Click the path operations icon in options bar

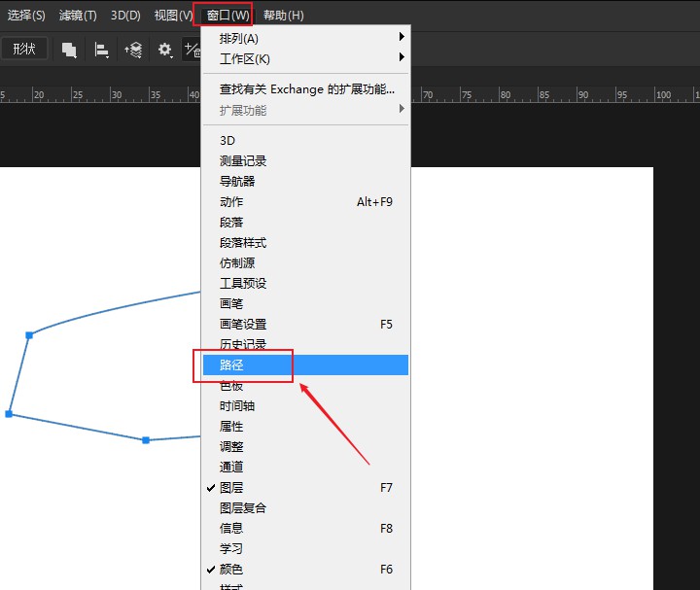(69, 50)
